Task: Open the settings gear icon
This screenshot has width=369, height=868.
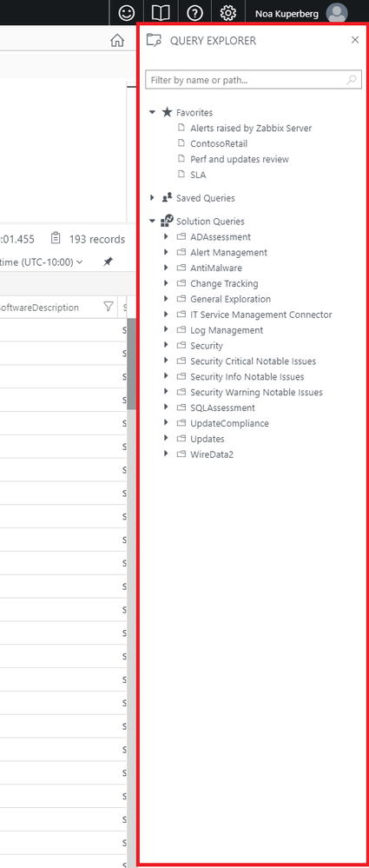Action: [228, 12]
